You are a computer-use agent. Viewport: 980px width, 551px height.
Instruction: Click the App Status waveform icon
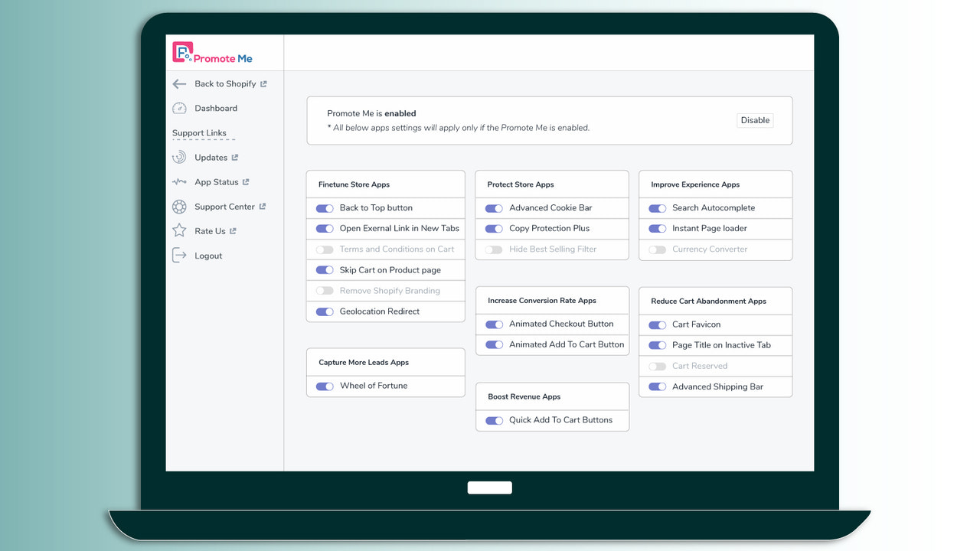click(178, 181)
